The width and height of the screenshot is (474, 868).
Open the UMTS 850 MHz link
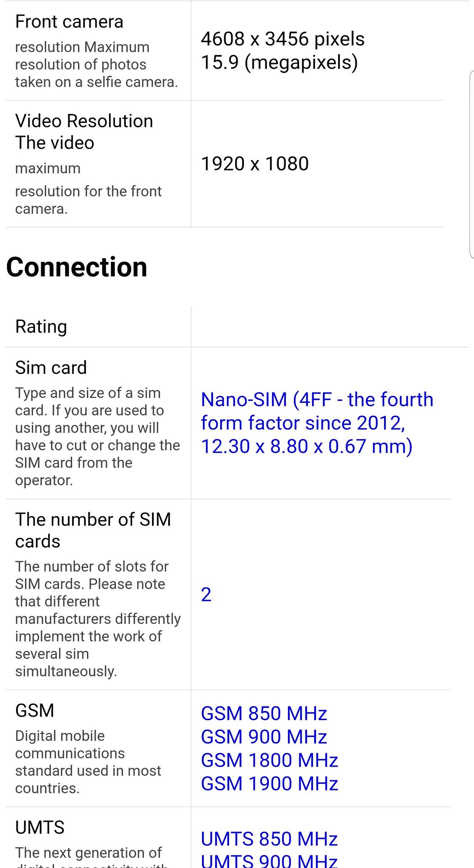(269, 839)
